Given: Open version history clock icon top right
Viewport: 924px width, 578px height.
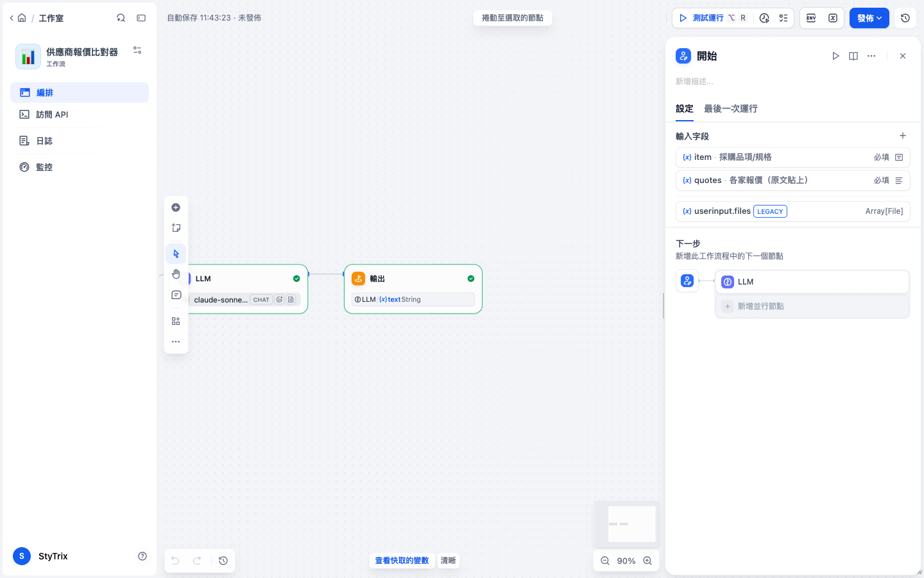Looking at the screenshot, I should (905, 18).
